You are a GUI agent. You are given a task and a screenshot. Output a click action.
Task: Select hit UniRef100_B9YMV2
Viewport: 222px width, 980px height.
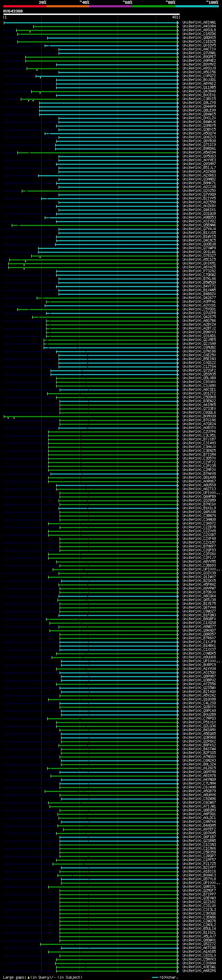[199, 64]
